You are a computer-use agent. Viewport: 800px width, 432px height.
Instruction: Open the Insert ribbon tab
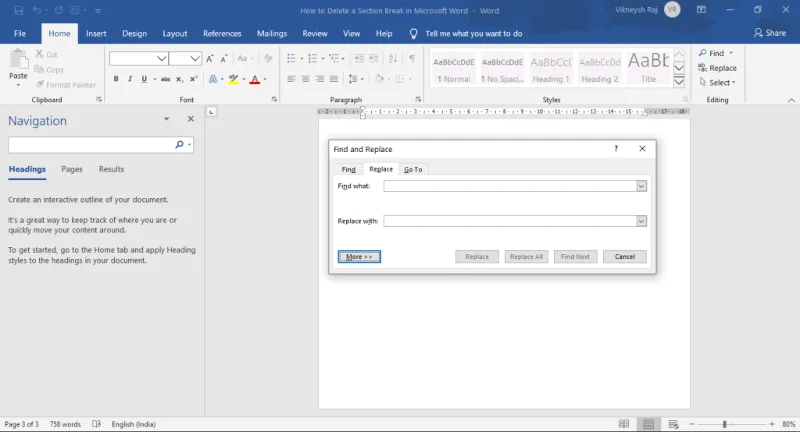(x=96, y=34)
